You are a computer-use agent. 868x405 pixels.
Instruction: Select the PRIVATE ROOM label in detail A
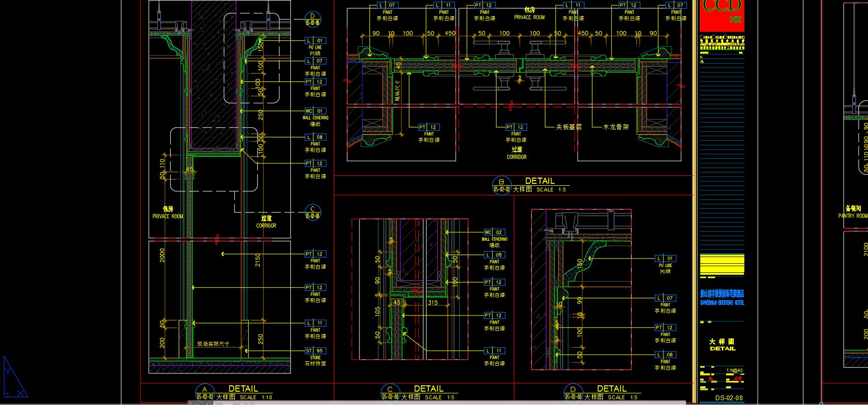(168, 216)
